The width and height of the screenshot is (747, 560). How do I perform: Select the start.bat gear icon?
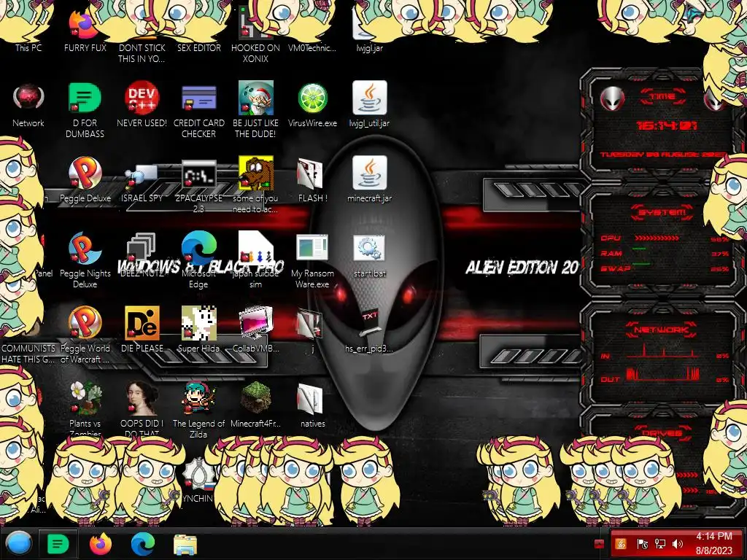(x=369, y=256)
